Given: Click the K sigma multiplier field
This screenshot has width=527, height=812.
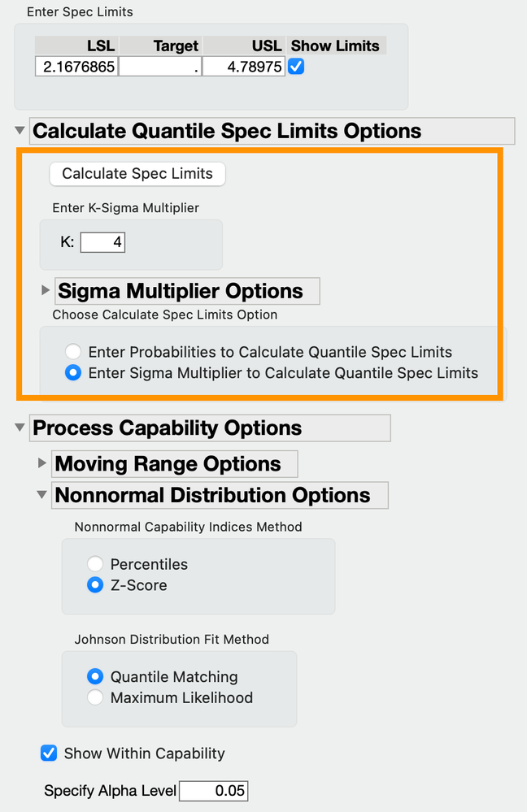Looking at the screenshot, I should (x=102, y=242).
